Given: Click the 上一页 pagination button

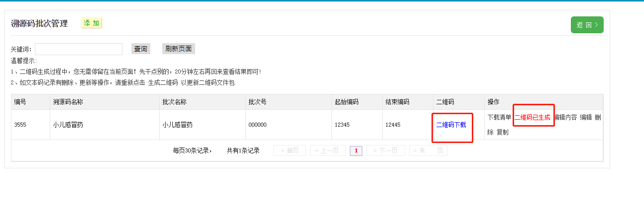Looking at the screenshot, I should pyautogui.click(x=327, y=151).
